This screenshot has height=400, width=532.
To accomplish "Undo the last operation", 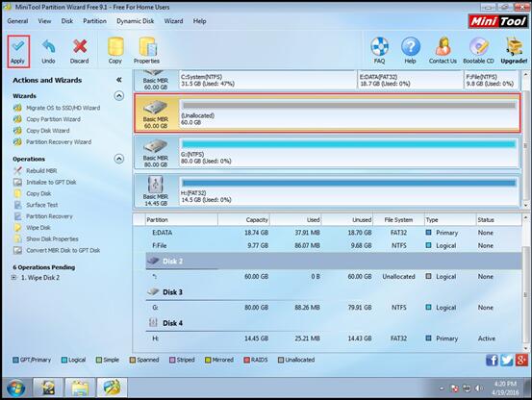I will (48, 47).
